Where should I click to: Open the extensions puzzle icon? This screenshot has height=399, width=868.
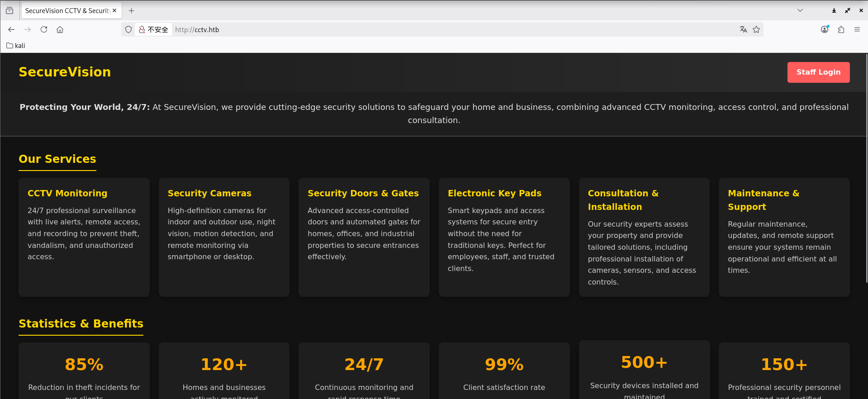(x=841, y=29)
